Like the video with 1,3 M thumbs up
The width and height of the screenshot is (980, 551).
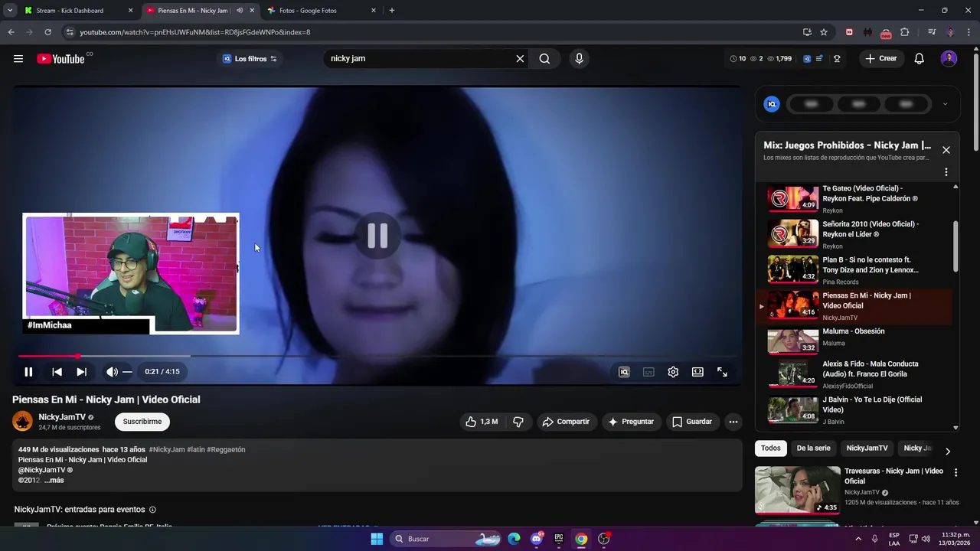coord(482,422)
